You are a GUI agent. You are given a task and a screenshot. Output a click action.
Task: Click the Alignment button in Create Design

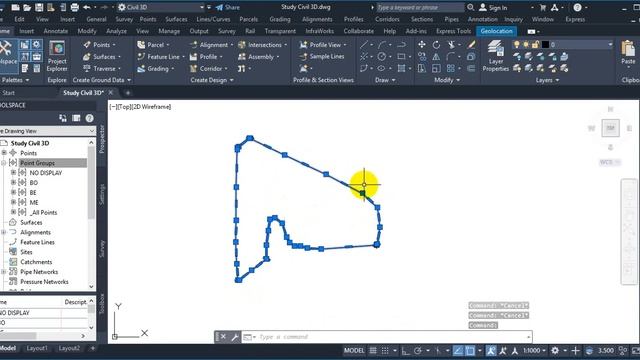click(211, 44)
